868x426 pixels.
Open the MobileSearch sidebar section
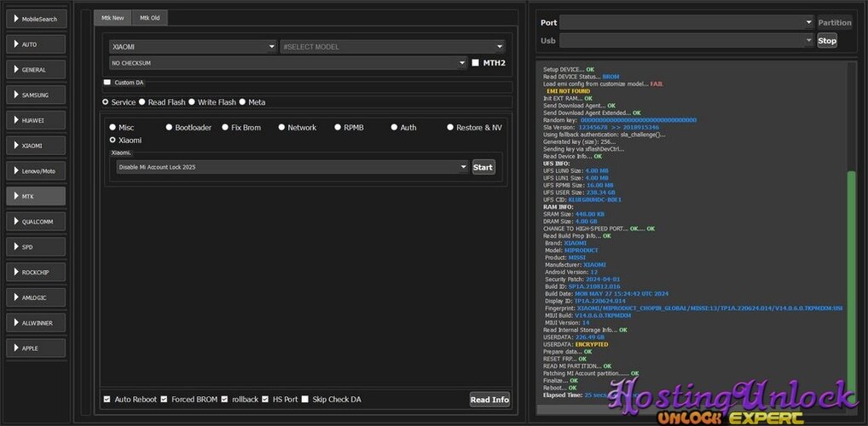click(36, 19)
